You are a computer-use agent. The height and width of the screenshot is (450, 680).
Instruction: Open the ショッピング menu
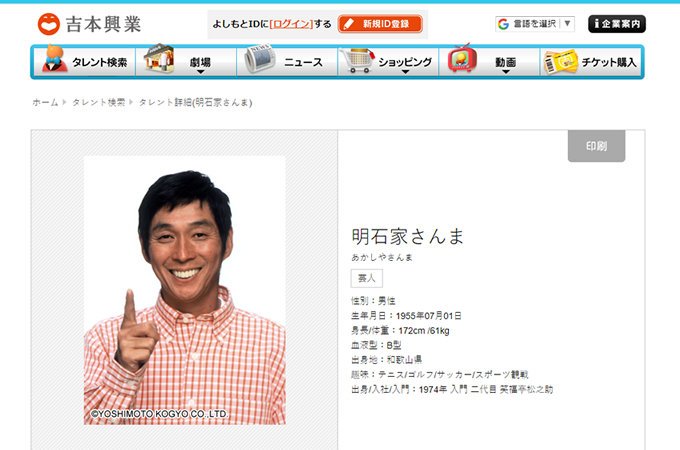pyautogui.click(x=388, y=62)
